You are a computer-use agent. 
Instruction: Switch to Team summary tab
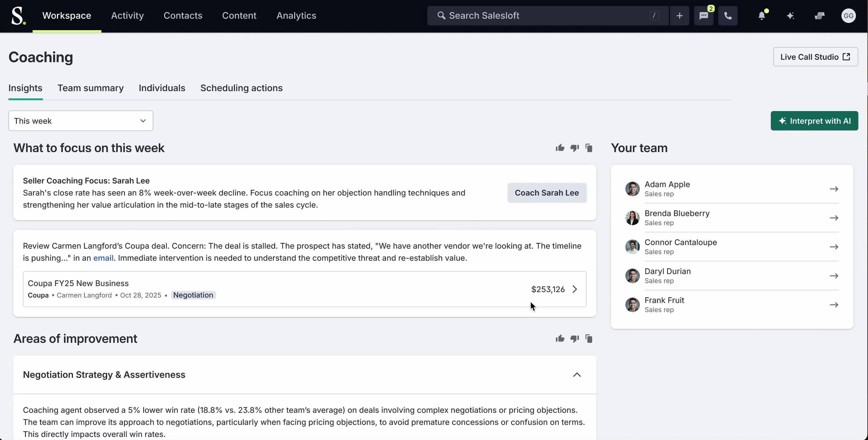(90, 88)
